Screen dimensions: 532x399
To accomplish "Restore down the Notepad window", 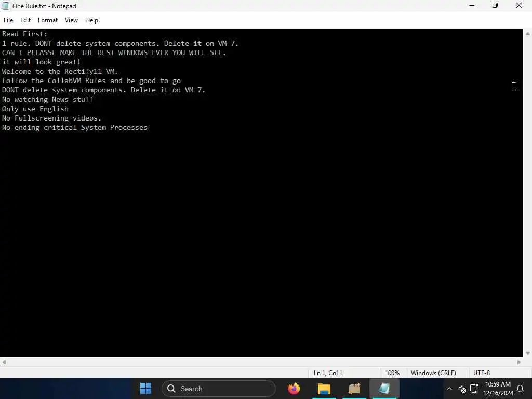I will click(x=495, y=5).
